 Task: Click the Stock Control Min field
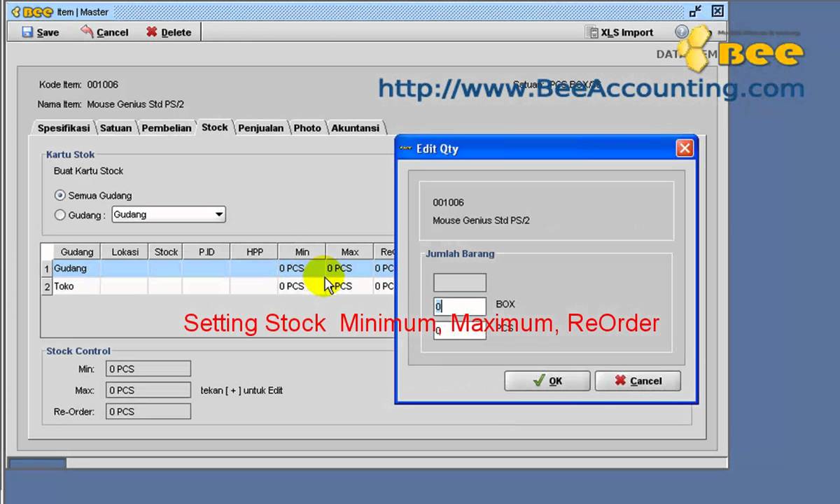point(148,369)
